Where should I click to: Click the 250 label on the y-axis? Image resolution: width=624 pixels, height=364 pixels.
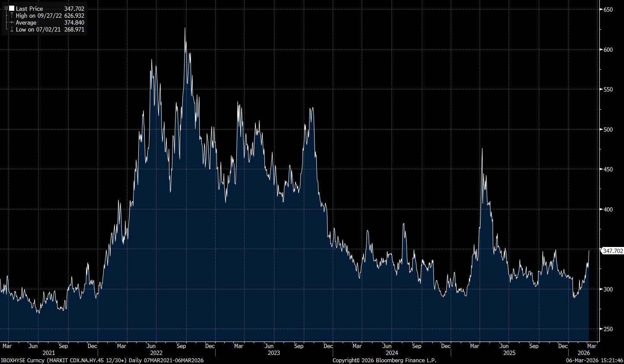pos(608,329)
